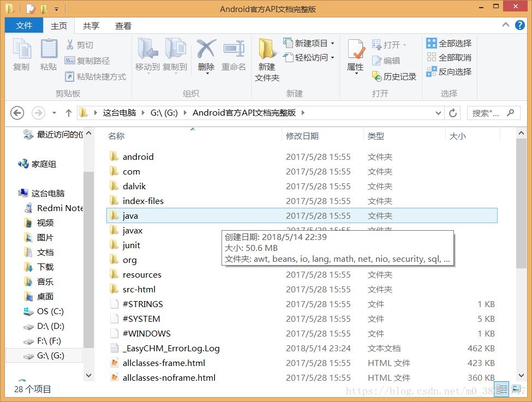Expand the breadcrumb arrow after G:\ (G:)
This screenshot has height=402, width=532.
click(185, 112)
